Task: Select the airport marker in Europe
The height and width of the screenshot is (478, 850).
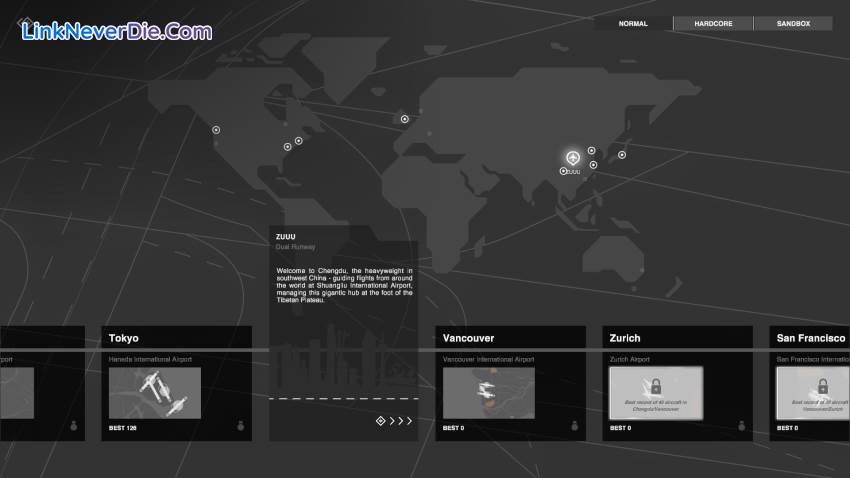Action: tap(405, 119)
